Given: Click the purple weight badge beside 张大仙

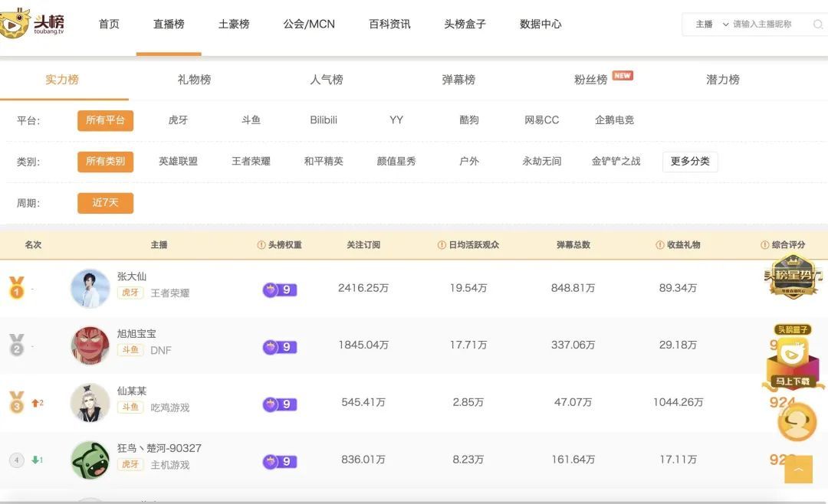Looking at the screenshot, I should (x=279, y=290).
